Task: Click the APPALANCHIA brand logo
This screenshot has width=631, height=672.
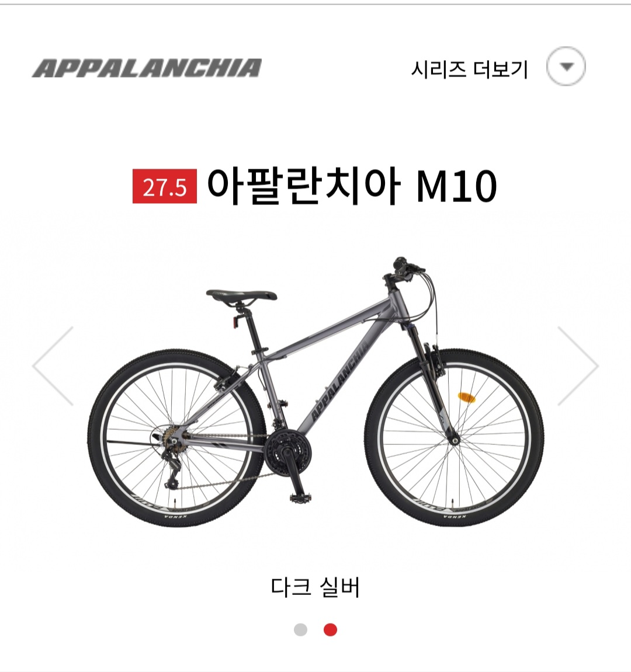Action: [147, 68]
